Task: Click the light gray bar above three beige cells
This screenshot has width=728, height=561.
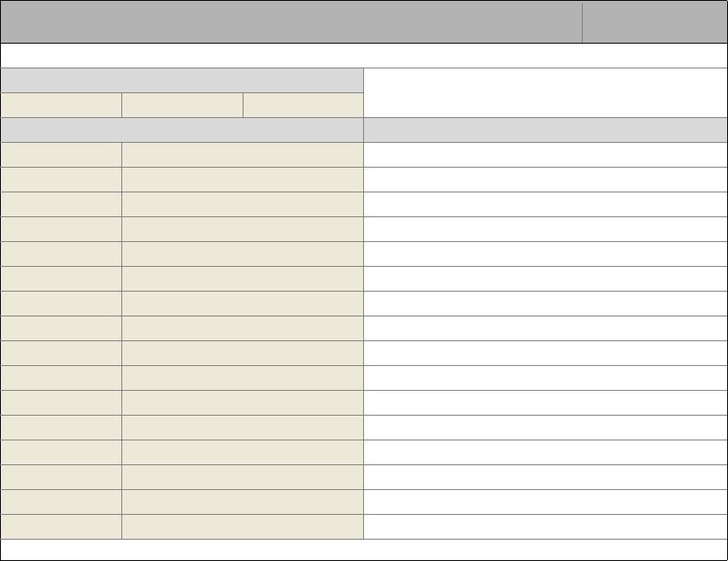Action: (181, 80)
